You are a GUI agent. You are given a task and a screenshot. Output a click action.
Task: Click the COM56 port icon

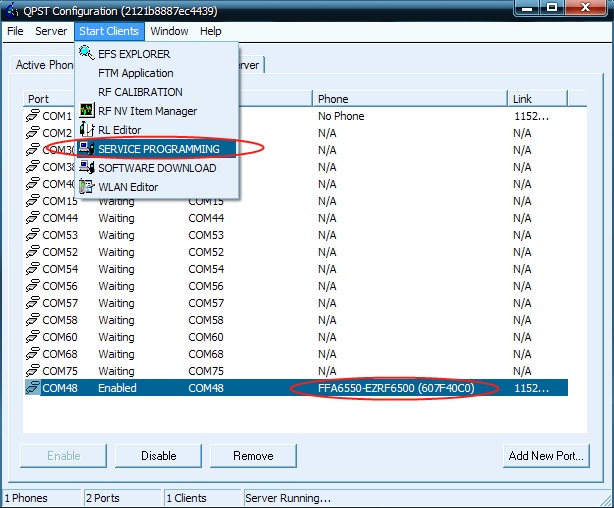click(x=33, y=286)
